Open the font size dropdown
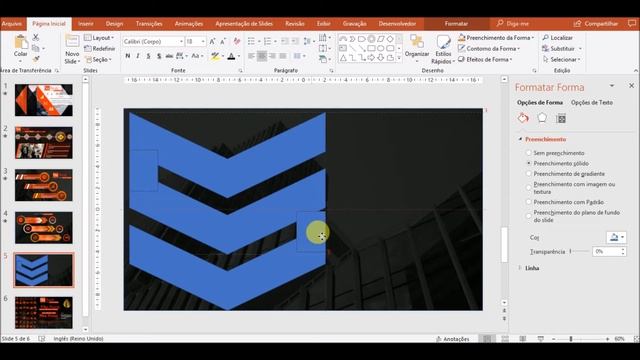Image resolution: width=640 pixels, height=360 pixels. (x=203, y=42)
